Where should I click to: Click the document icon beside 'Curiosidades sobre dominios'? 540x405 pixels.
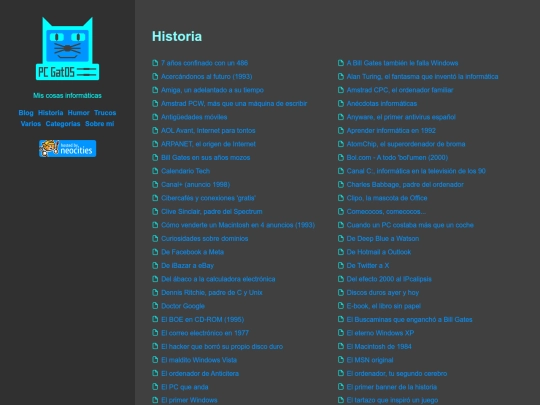[155, 238]
